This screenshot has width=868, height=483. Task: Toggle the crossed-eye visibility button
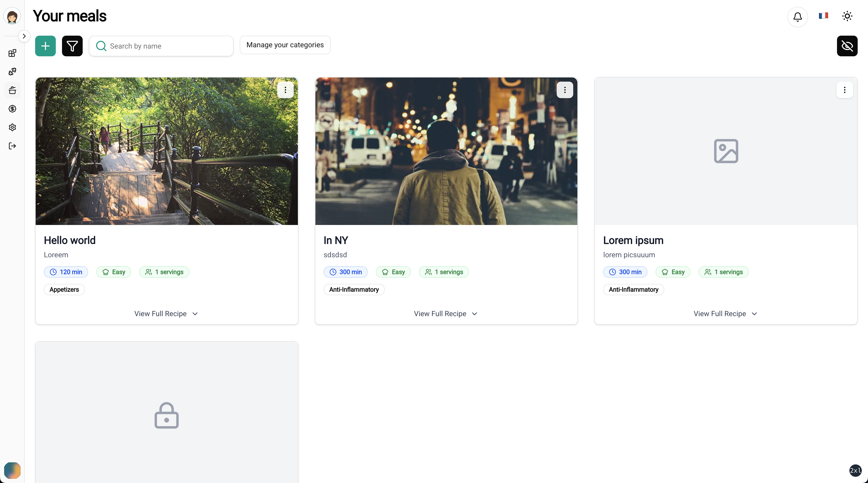point(847,46)
